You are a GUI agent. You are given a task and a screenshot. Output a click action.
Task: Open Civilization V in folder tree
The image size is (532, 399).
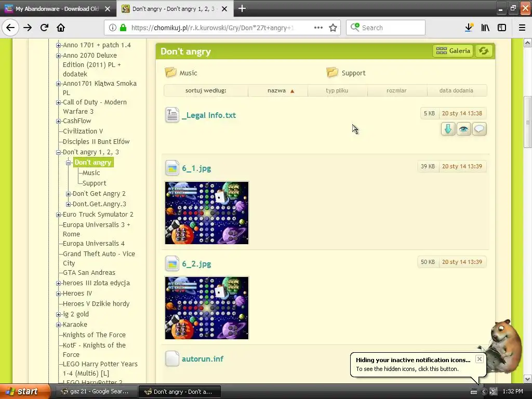(x=83, y=131)
